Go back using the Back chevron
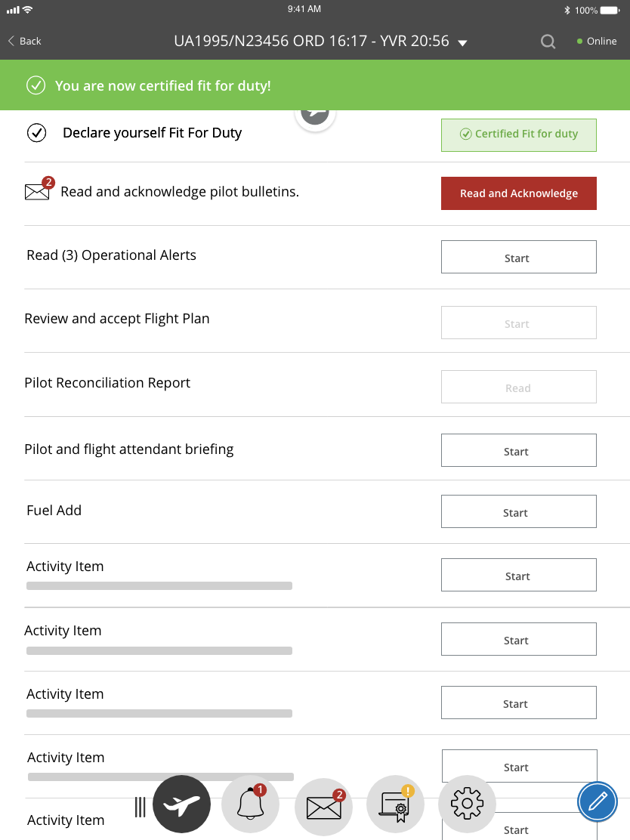Viewport: 630px width, 840px height. 25,41
